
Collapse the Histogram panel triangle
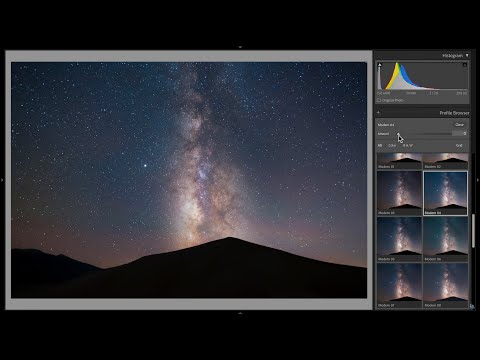[x=467, y=55]
